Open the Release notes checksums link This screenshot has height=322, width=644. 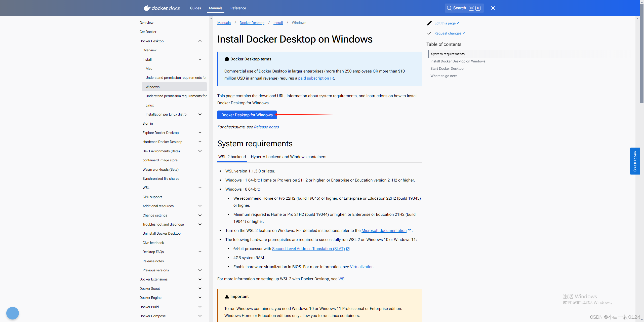(266, 127)
